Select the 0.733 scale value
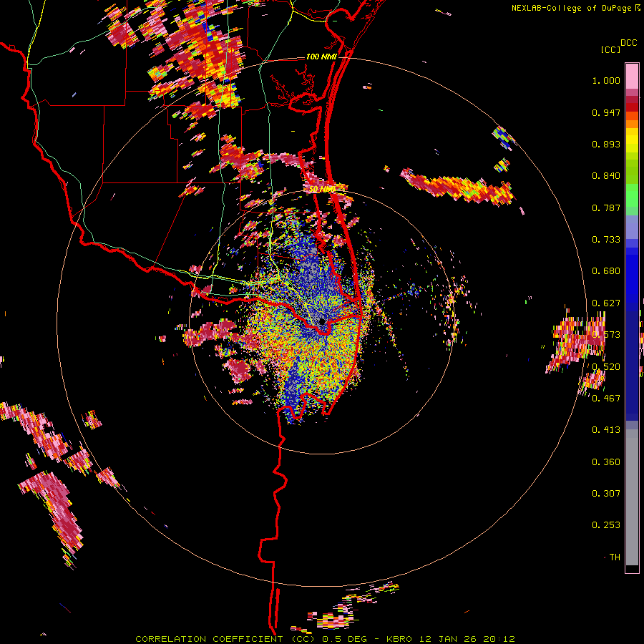644x644 pixels. [606, 240]
